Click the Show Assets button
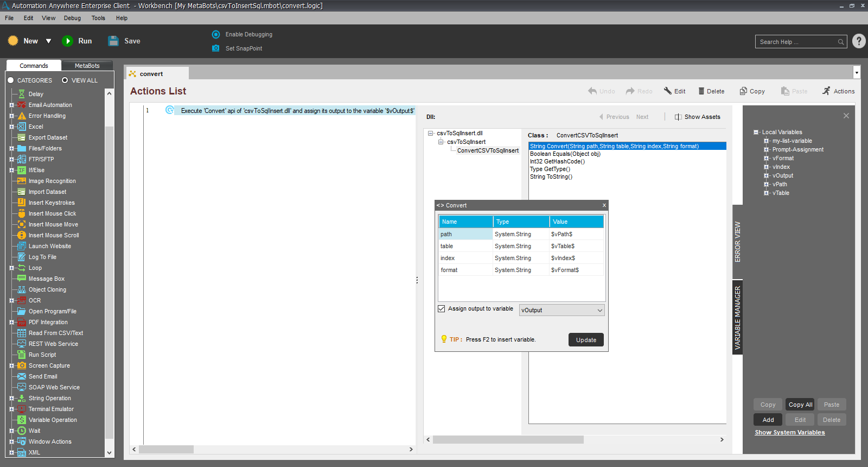 point(698,117)
